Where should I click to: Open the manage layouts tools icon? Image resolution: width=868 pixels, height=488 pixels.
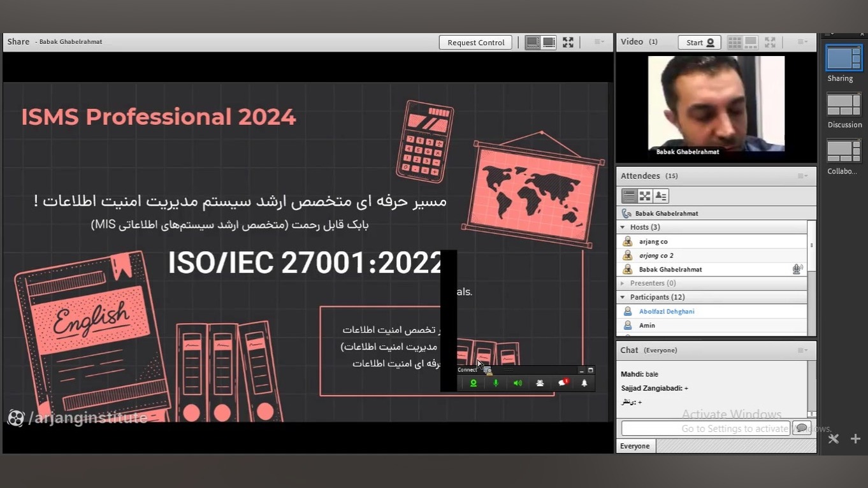pos(834,438)
